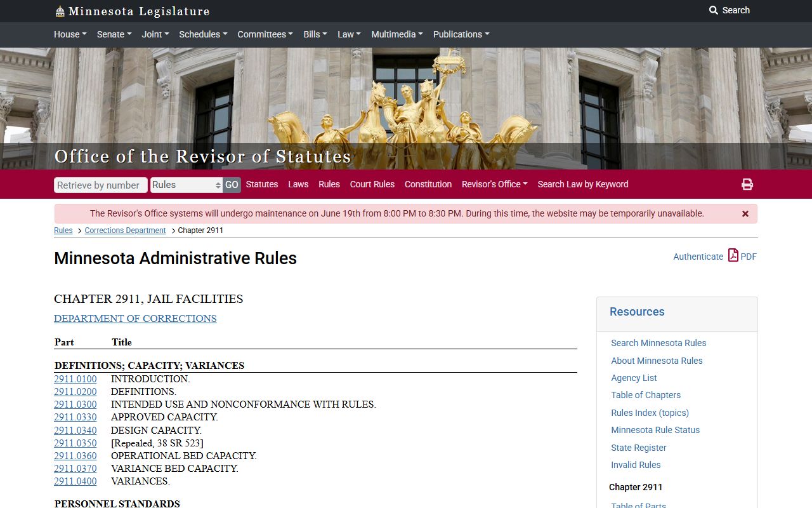Go to Corrections Department breadcrumb
This screenshot has height=508, width=812.
point(125,231)
